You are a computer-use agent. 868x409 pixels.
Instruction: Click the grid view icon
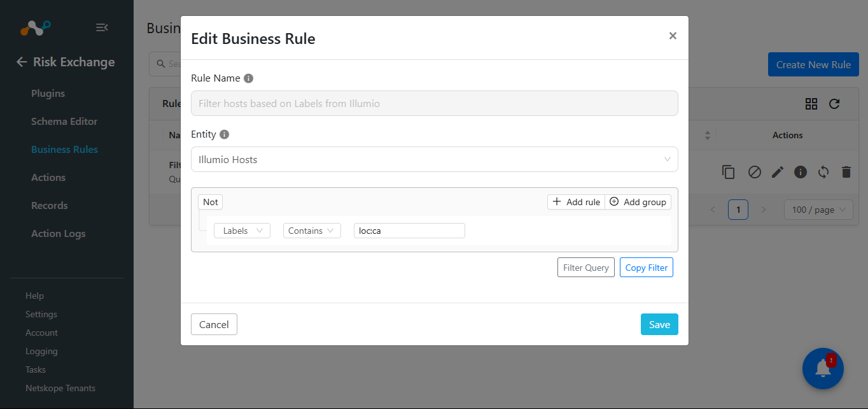click(811, 104)
